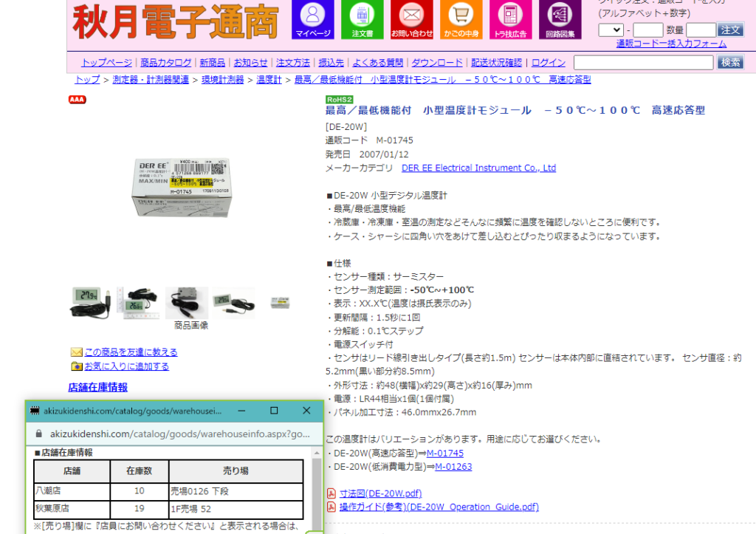756x534 pixels.
Task: Click folder icon beside お気に入りに追加する
Action: click(x=76, y=366)
